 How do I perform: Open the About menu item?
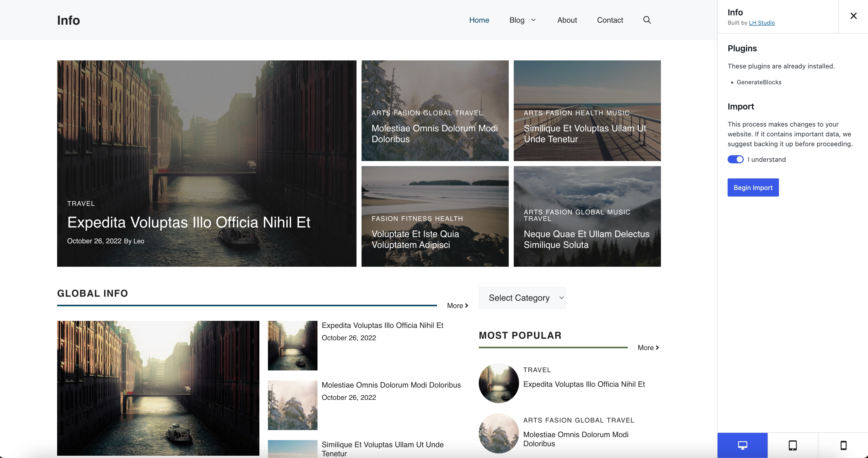tap(567, 20)
